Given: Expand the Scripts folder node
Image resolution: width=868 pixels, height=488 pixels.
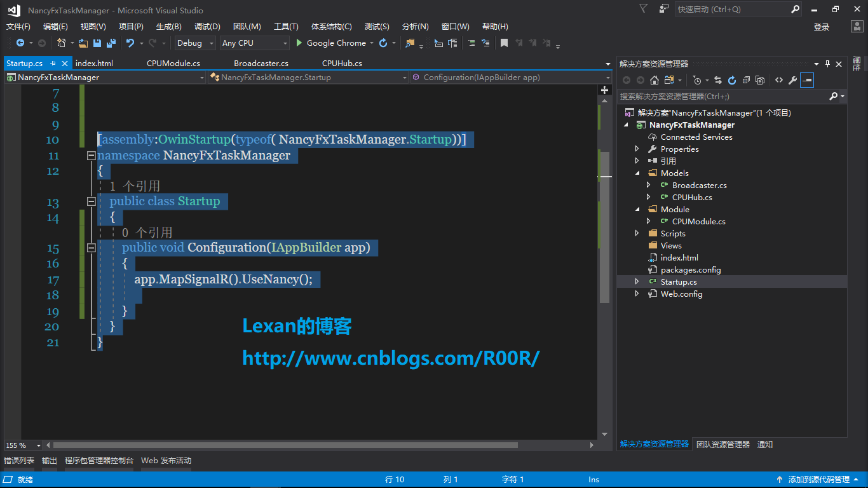Looking at the screenshot, I should point(637,234).
